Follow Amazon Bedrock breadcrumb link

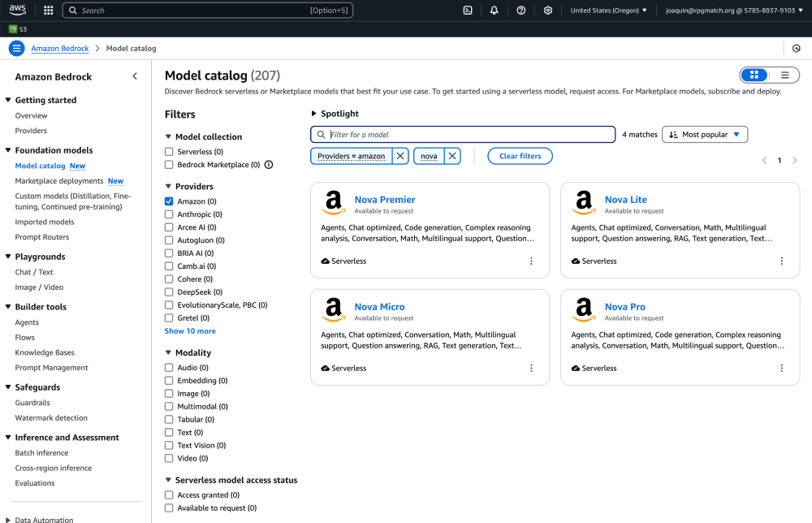click(60, 49)
